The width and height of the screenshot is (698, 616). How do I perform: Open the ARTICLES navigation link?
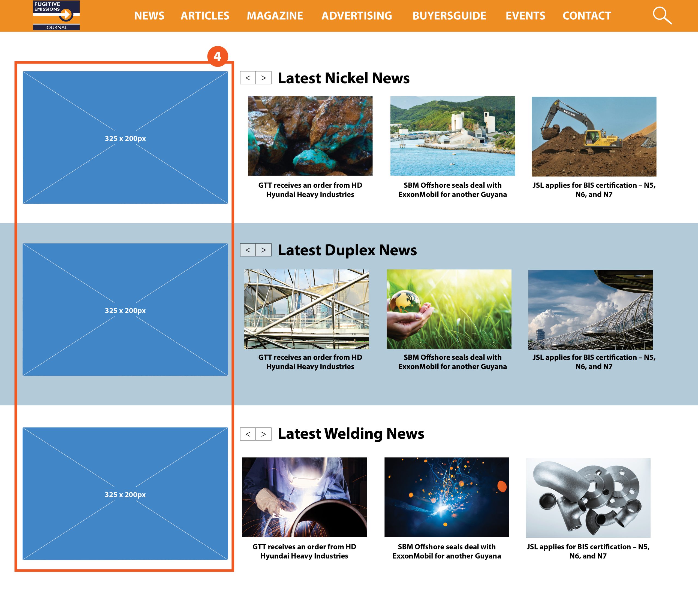tap(205, 16)
